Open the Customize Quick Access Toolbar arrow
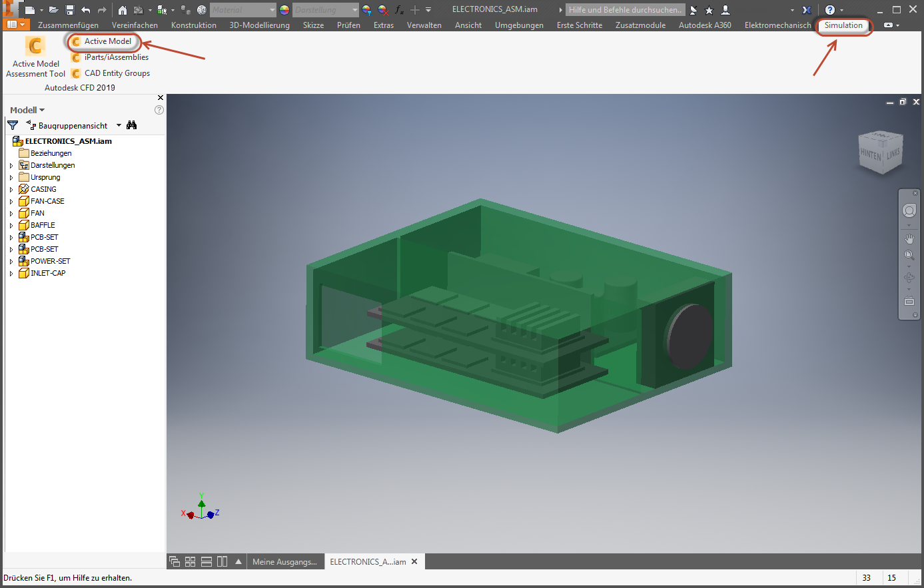The width and height of the screenshot is (924, 588). point(428,10)
